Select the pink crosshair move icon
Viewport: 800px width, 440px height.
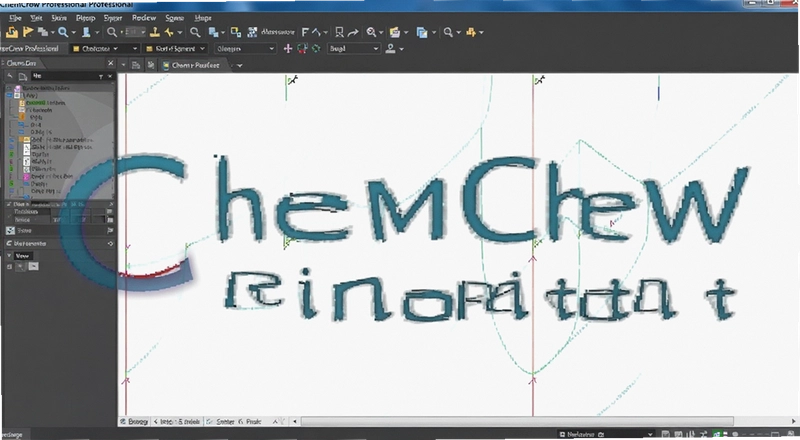pyautogui.click(x=288, y=48)
